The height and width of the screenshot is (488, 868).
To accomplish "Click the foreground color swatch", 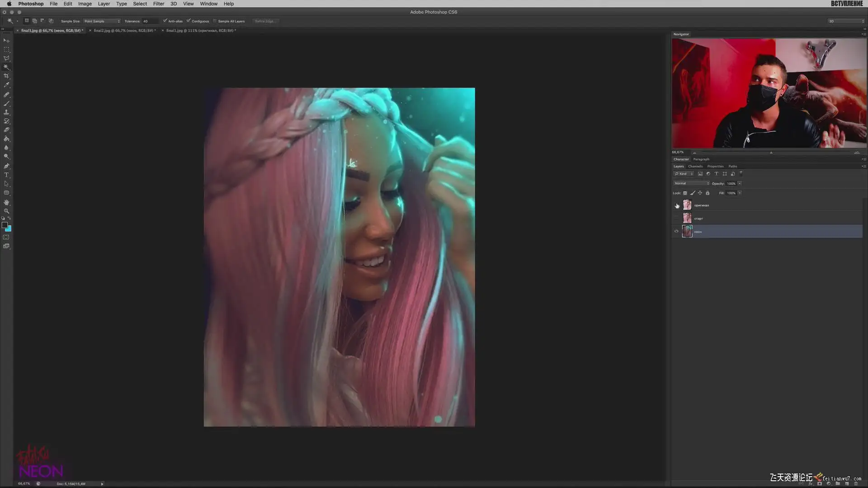I will click(x=5, y=225).
